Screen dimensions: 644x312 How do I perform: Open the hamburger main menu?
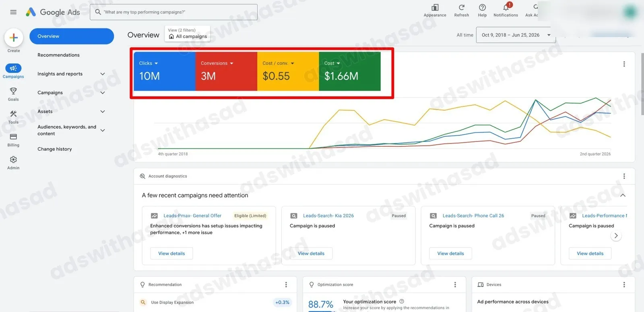[13, 12]
